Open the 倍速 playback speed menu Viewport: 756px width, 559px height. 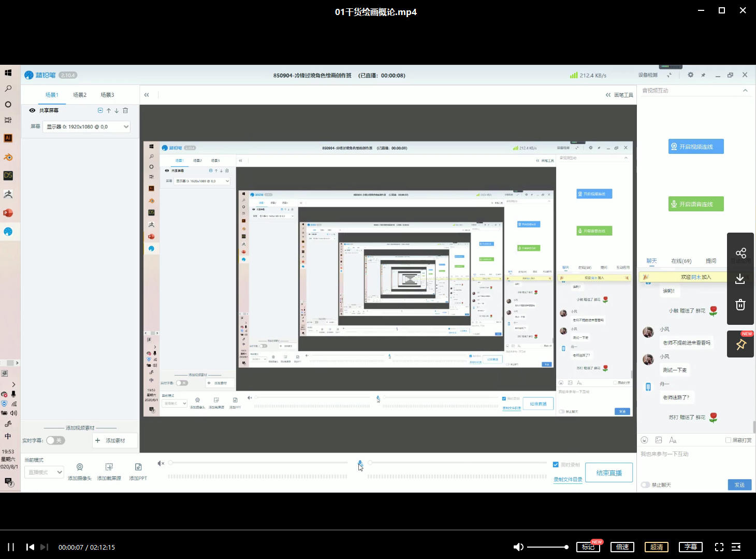point(622,547)
